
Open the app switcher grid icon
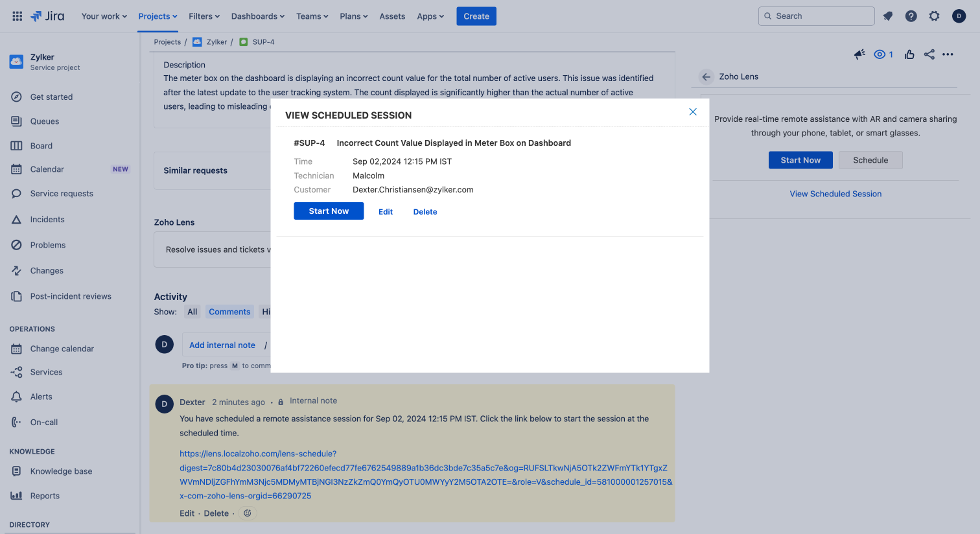pos(17,16)
